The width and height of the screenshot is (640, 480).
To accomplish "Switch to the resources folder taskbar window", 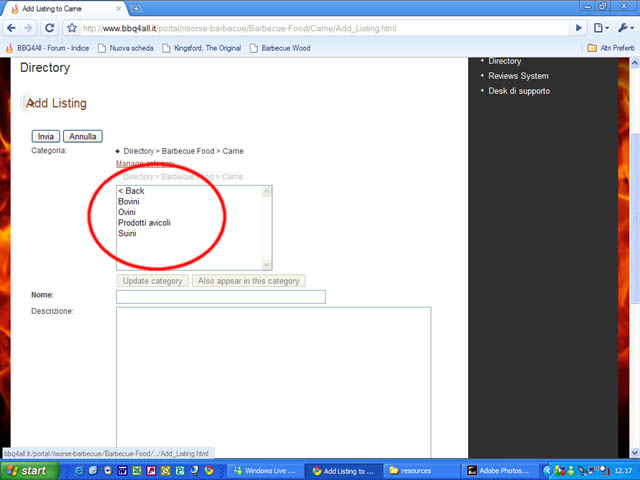I will tap(422, 471).
